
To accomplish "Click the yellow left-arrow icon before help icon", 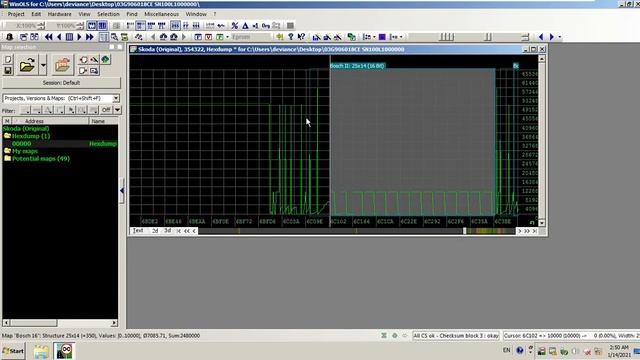I will (280, 37).
